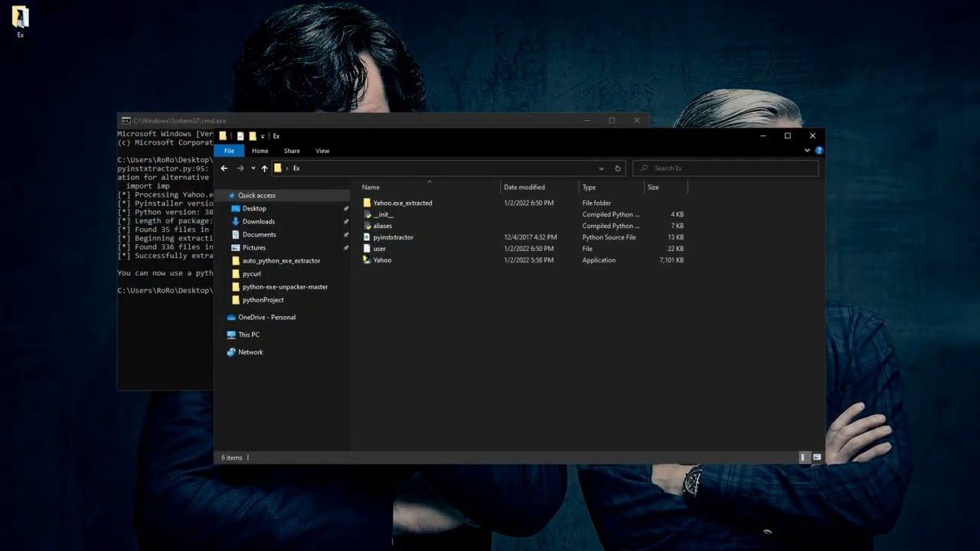Open the View ribbon tab
This screenshot has height=551, width=980.
coord(322,151)
